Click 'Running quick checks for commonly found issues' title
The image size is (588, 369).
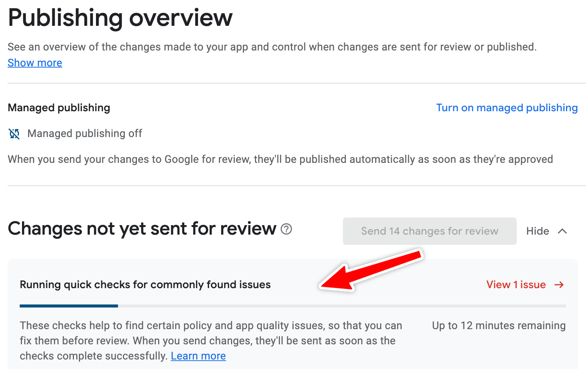[x=145, y=285]
